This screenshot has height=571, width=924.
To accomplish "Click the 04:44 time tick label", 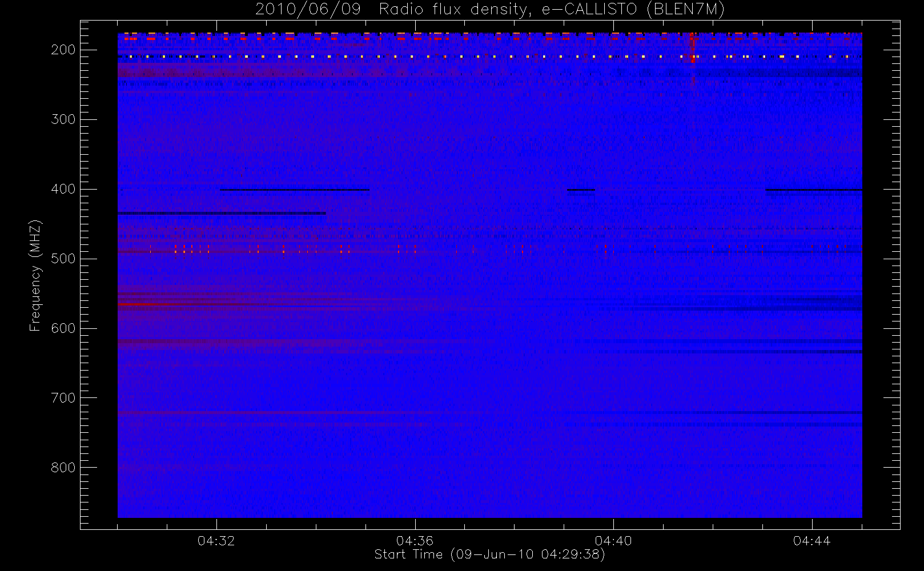I will pyautogui.click(x=811, y=540).
